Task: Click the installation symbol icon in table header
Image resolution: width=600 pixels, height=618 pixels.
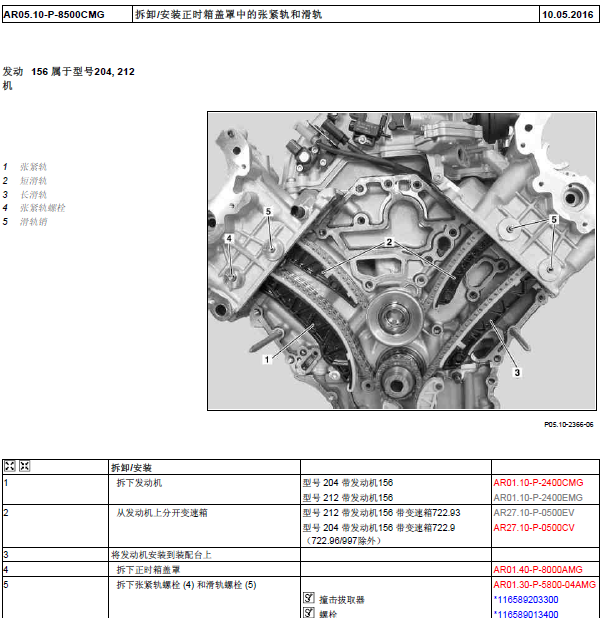Action: 24,466
